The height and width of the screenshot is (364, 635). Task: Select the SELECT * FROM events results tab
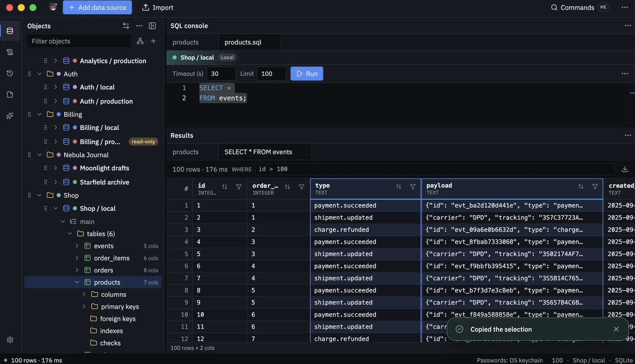(x=265, y=152)
